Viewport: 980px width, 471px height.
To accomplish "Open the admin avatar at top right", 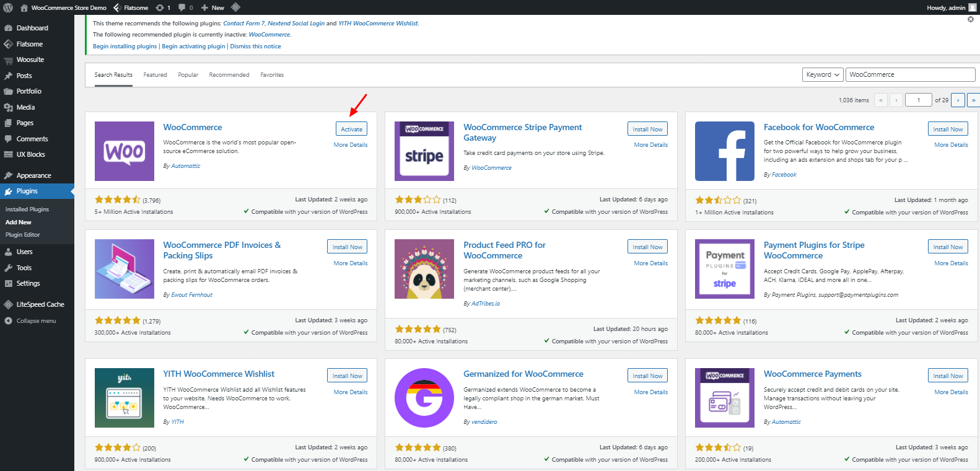I will 973,7.
